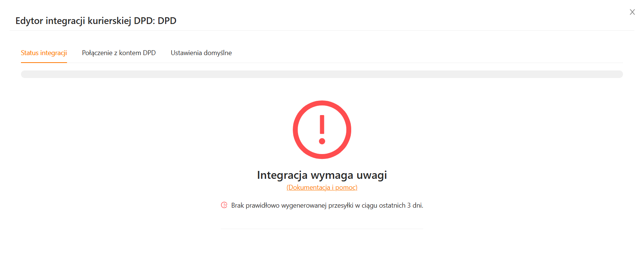Click the orange underline beneath Status integracji
Image resolution: width=644 pixels, height=274 pixels.
(44, 62)
